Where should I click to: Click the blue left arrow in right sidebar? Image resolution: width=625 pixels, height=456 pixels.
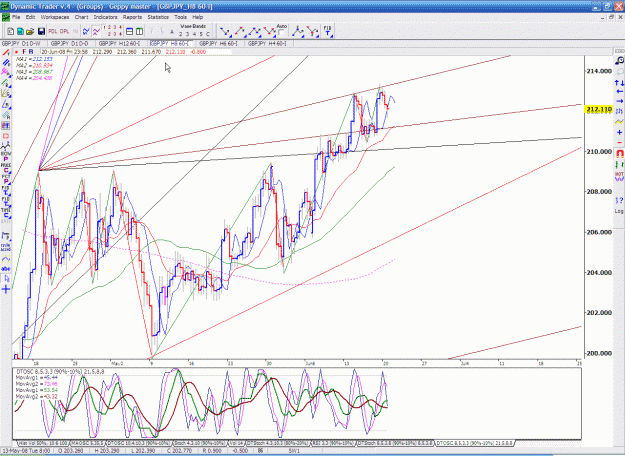[619, 92]
